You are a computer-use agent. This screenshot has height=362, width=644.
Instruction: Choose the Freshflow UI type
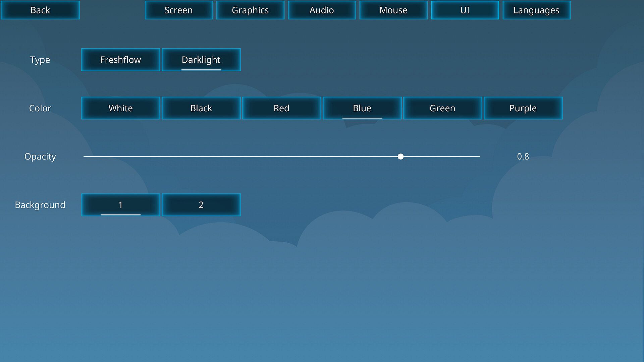120,60
